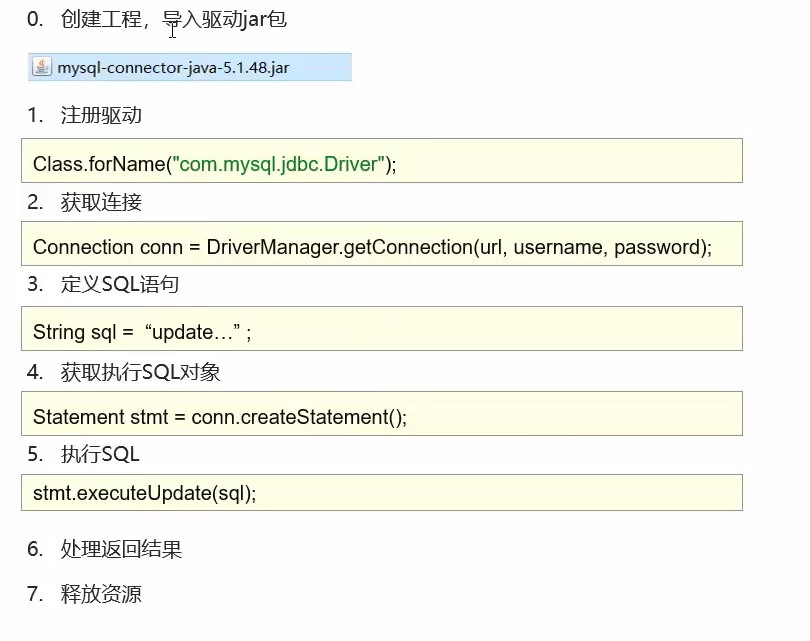Click the Connection conn text in the code box

click(83, 247)
